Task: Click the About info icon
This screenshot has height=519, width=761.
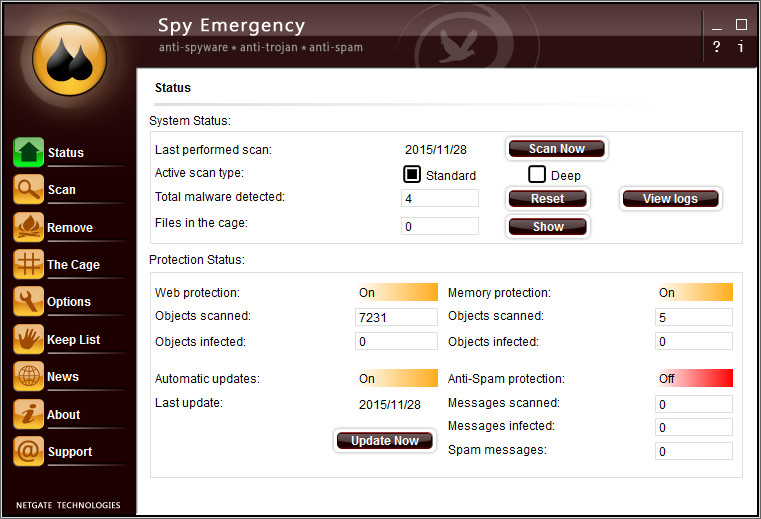Action: (x=28, y=414)
